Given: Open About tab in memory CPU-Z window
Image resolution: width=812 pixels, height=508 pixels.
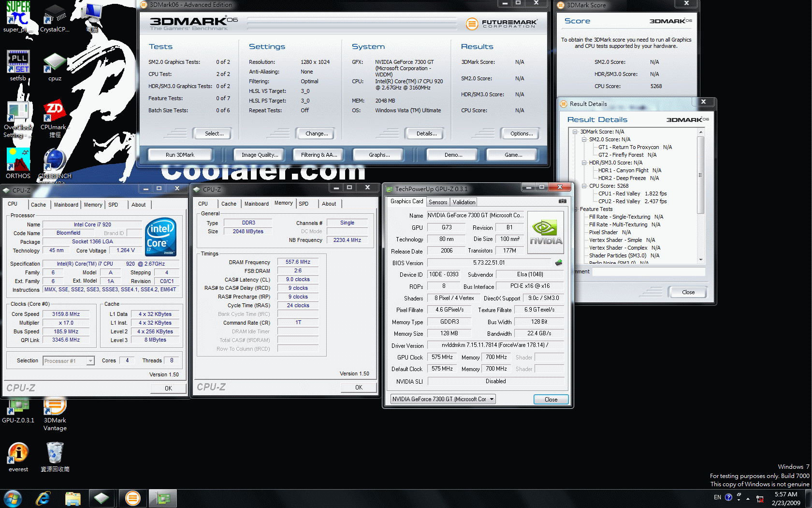Looking at the screenshot, I should [329, 204].
